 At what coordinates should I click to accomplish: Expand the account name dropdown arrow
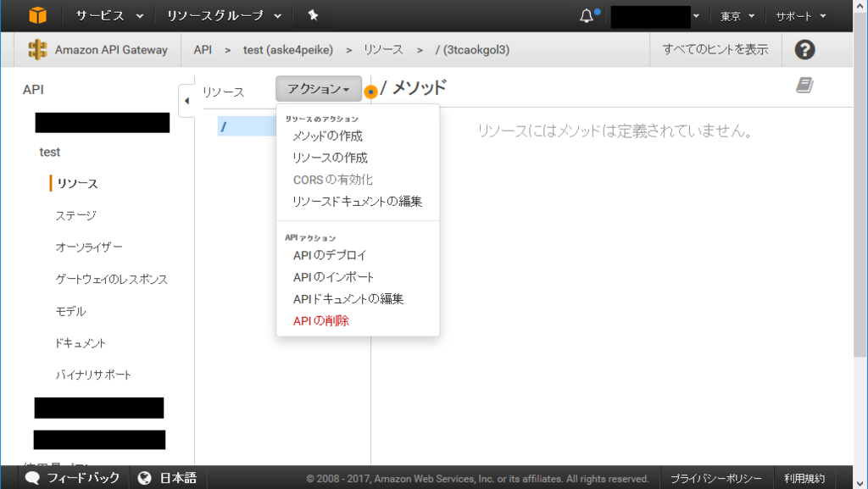(696, 16)
